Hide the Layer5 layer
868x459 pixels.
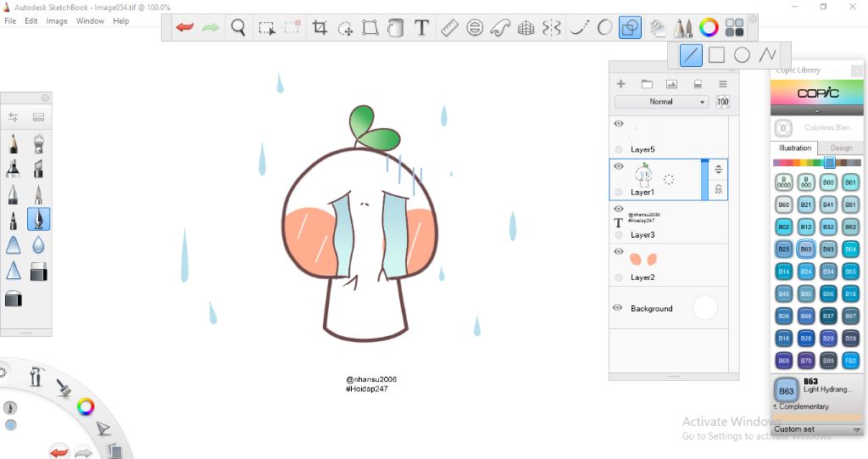click(x=618, y=124)
